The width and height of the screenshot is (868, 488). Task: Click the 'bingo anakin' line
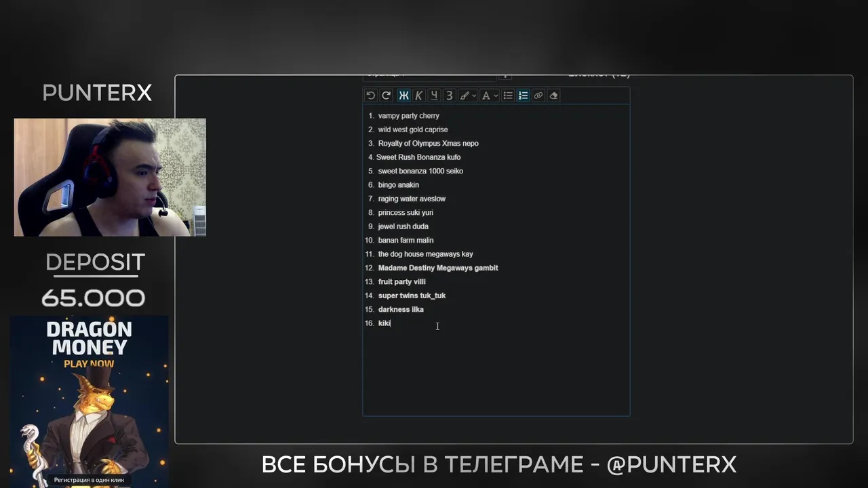[x=399, y=185]
